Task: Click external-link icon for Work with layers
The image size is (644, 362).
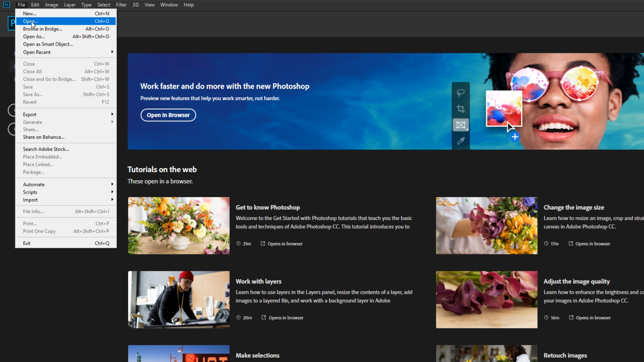Action: click(264, 317)
